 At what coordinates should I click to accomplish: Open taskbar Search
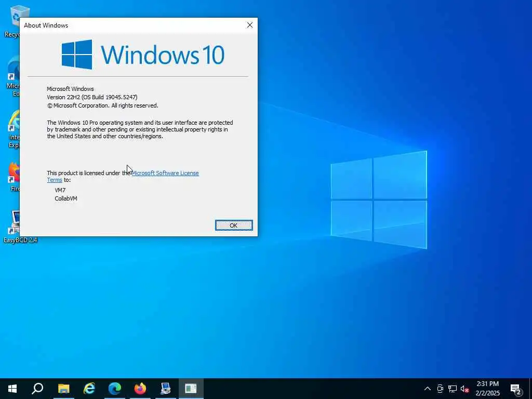[x=37, y=389]
